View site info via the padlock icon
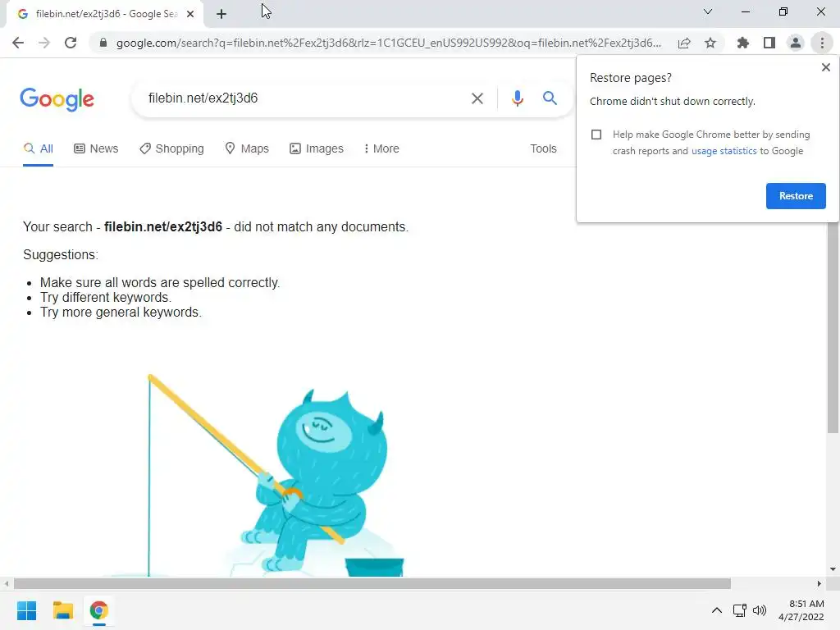This screenshot has height=630, width=840. pyautogui.click(x=103, y=43)
